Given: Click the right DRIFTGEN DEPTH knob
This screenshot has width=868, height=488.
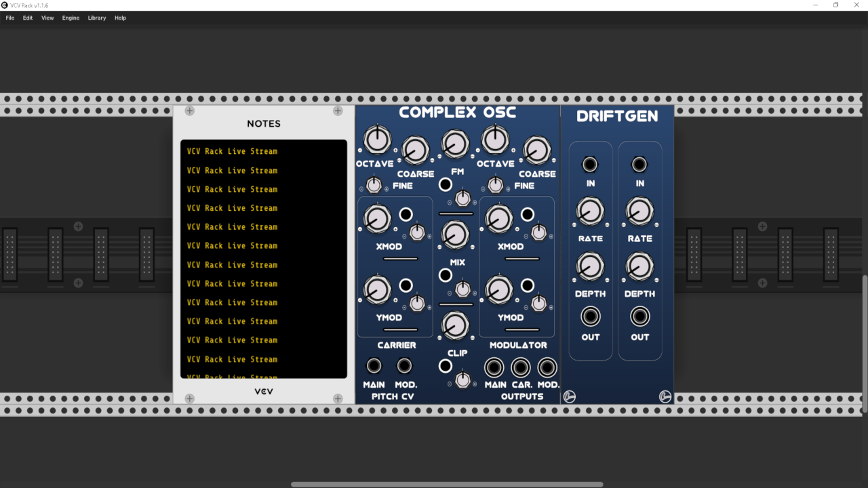Looking at the screenshot, I should pyautogui.click(x=639, y=267).
